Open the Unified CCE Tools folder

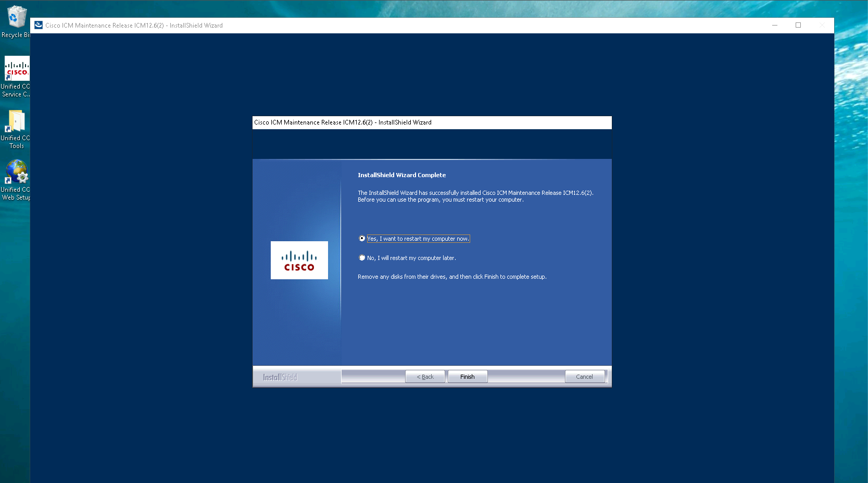(16, 122)
